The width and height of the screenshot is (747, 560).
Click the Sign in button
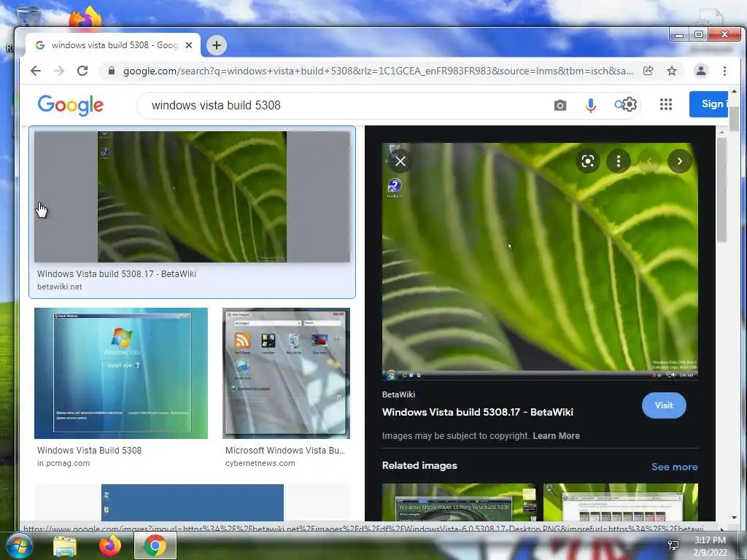(x=708, y=104)
